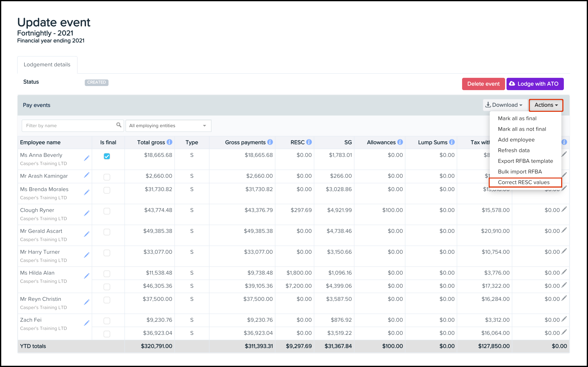
Task: Open the Lodgement details tab
Action: click(x=47, y=65)
